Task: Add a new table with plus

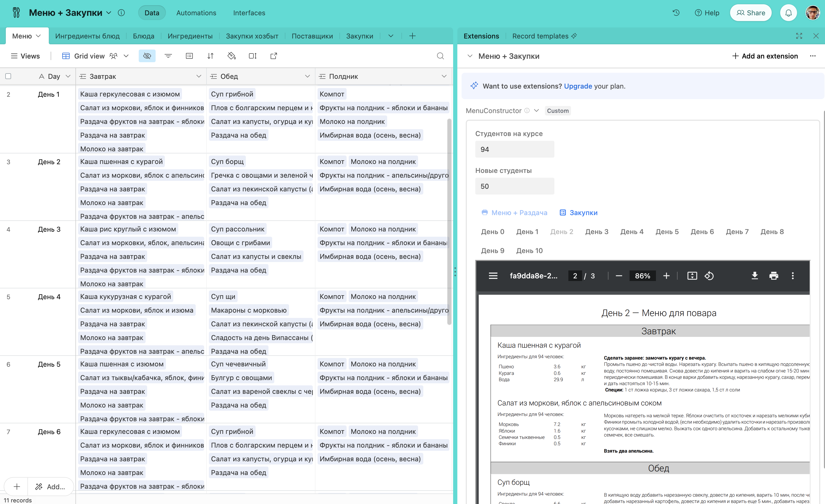Action: tap(412, 36)
